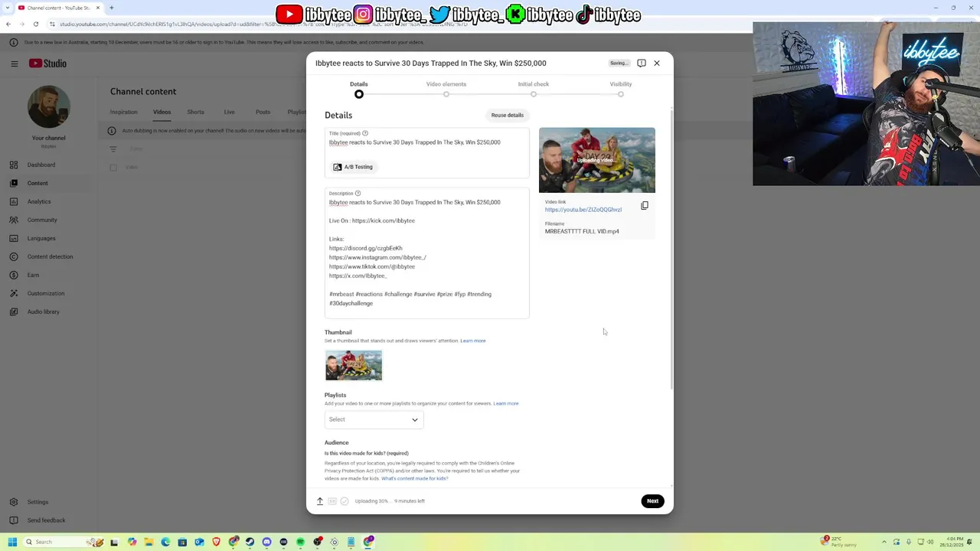
Task: Click the checks complete status icon in footer
Action: click(345, 501)
